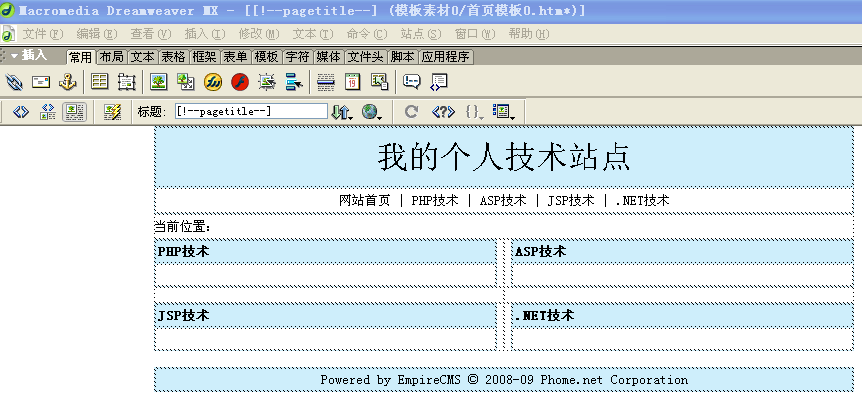Click the 网站首页 navigation text
Screen dimensions: 862x403
click(364, 200)
